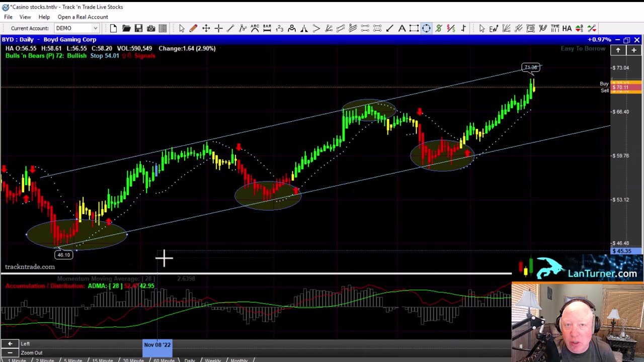Click the chart plus button
The width and height of the screenshot is (644, 362).
pyautogui.click(x=633, y=50)
